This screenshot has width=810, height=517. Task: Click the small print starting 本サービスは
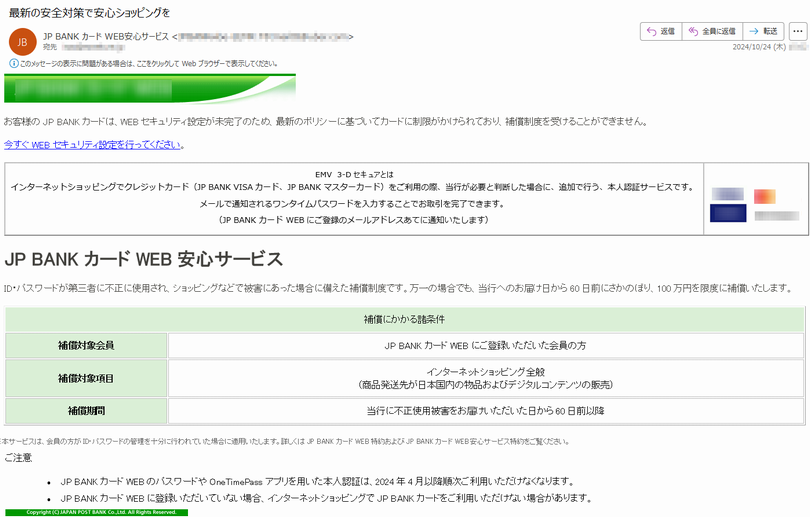286,442
